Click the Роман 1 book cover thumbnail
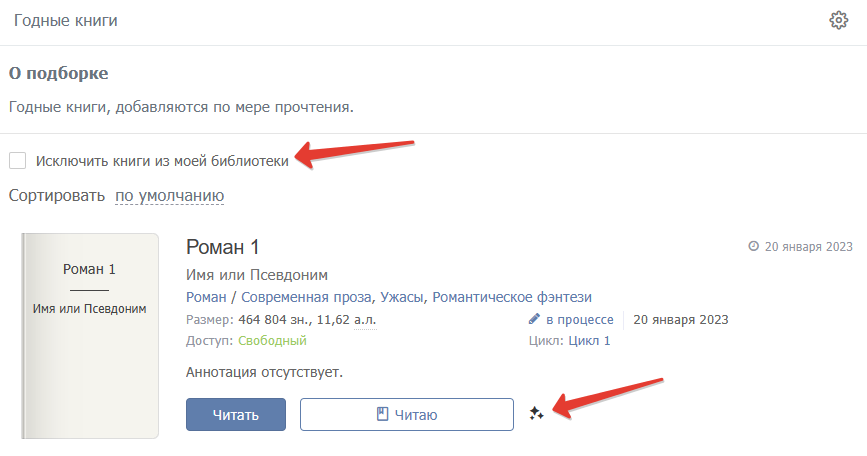 (90, 336)
